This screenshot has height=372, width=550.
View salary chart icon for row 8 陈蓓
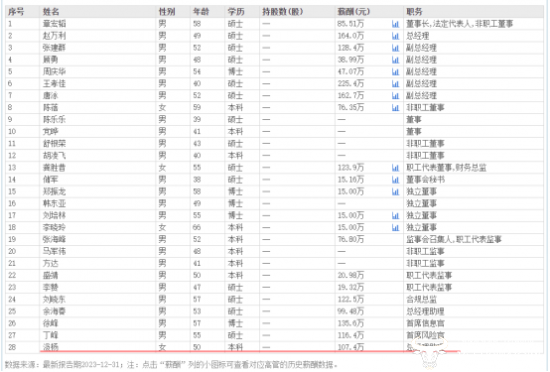coord(395,108)
